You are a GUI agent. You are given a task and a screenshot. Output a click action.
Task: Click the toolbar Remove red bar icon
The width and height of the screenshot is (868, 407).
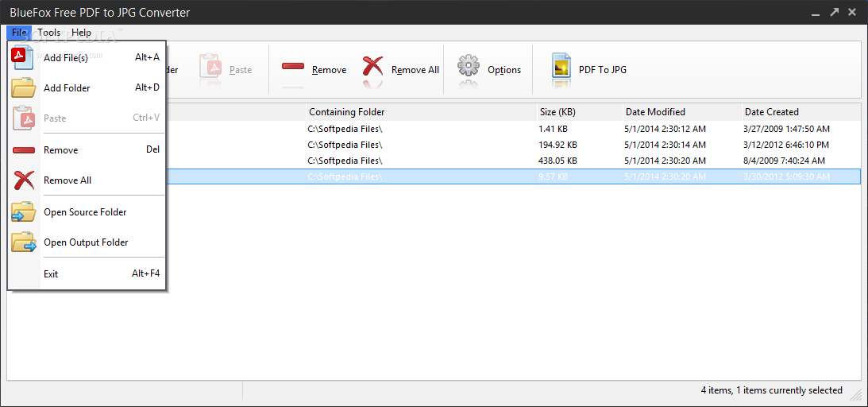(293, 66)
